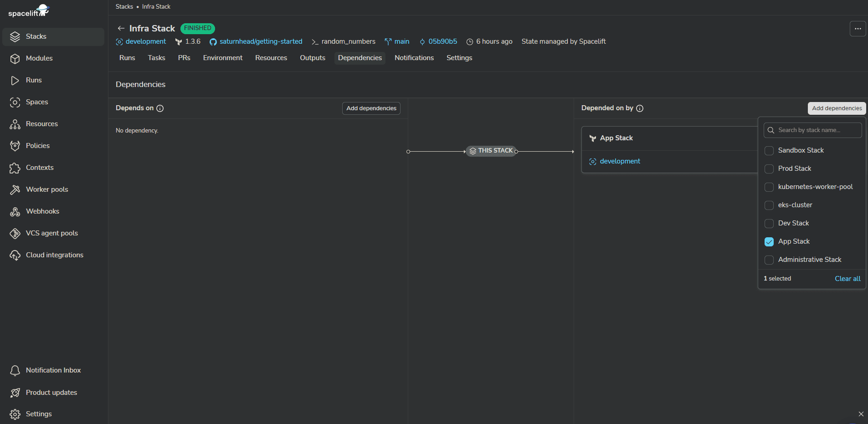Screen dimensions: 868x424
Task: Select the Modules icon in the sidebar
Action: [x=15, y=58]
